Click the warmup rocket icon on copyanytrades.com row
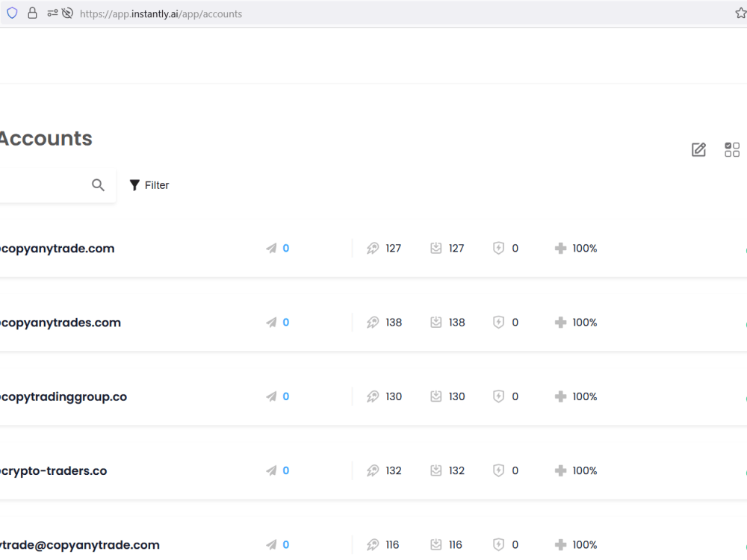The height and width of the screenshot is (560, 747). pos(373,322)
